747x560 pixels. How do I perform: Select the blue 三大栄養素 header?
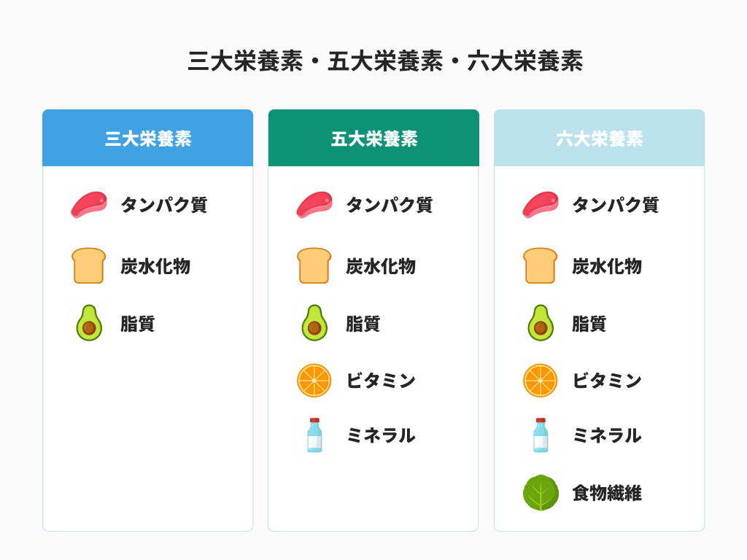[x=148, y=139]
